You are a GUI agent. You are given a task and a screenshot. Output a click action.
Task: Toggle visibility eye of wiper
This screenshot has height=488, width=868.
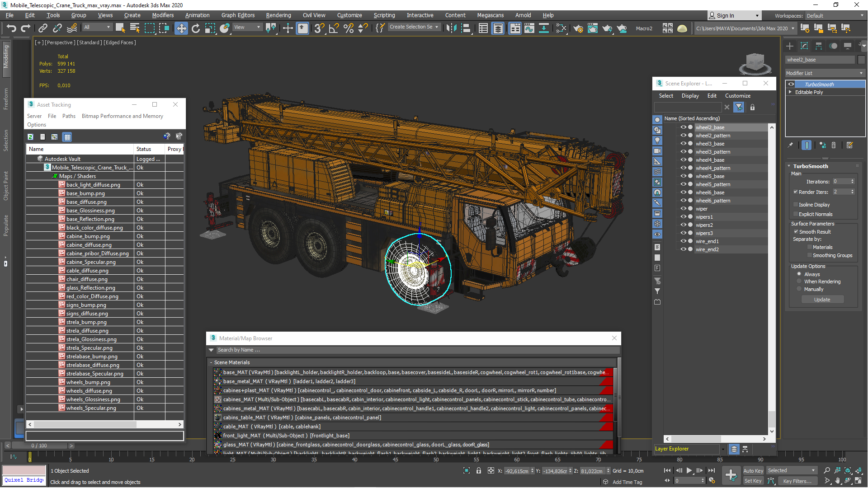[684, 209]
